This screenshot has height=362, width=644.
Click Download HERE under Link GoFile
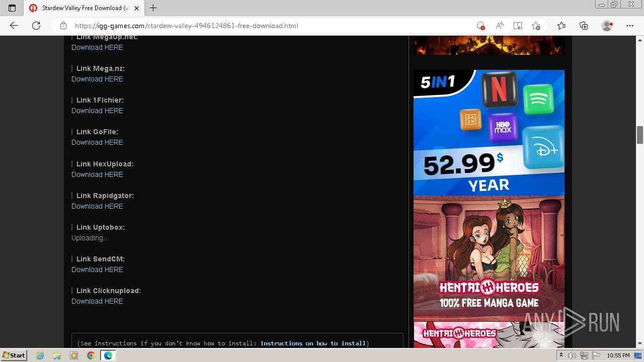pyautogui.click(x=97, y=142)
